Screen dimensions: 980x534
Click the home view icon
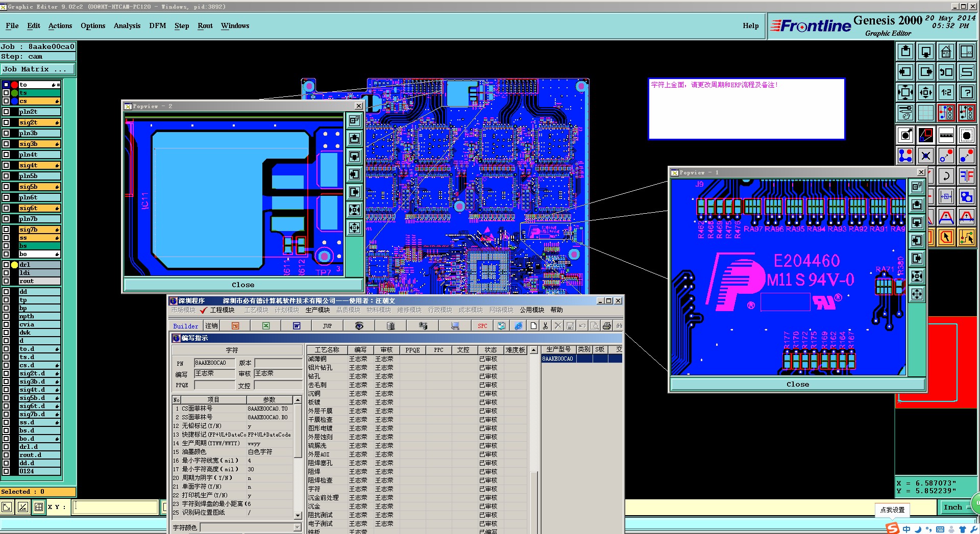pyautogui.click(x=946, y=52)
